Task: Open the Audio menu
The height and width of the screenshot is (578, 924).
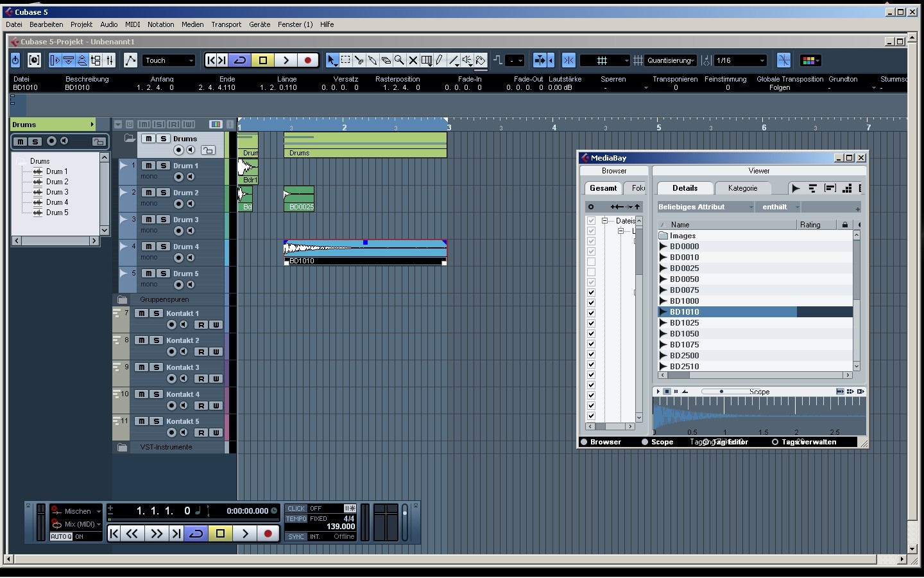Action: (x=108, y=24)
